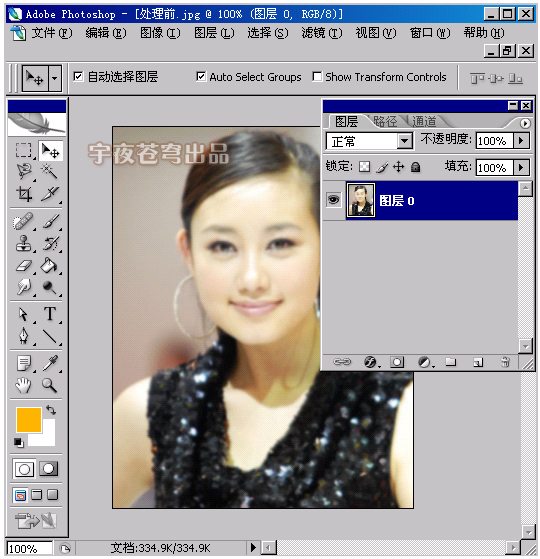Swap foreground and background colors
540x559 pixels.
(51, 410)
